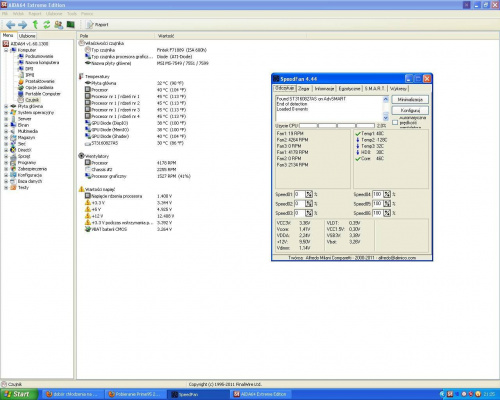Click the Forward arrow in AIDA64 toolbar
Image resolution: width=500 pixels, height=400 pixels.
pyautogui.click(x=22, y=25)
